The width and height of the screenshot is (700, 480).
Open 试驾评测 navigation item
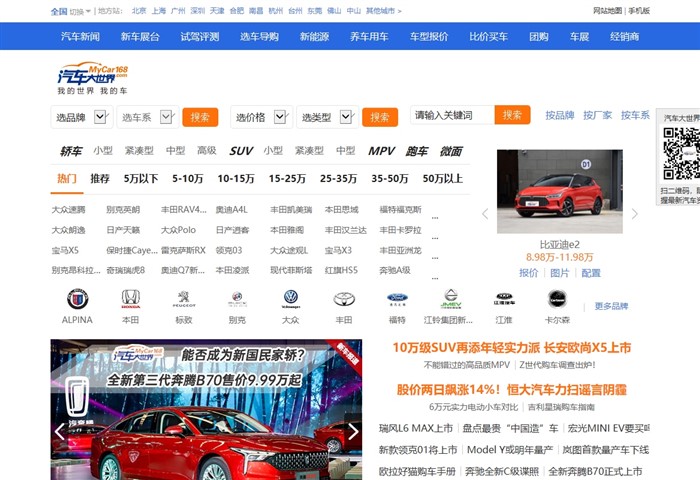tap(200, 36)
